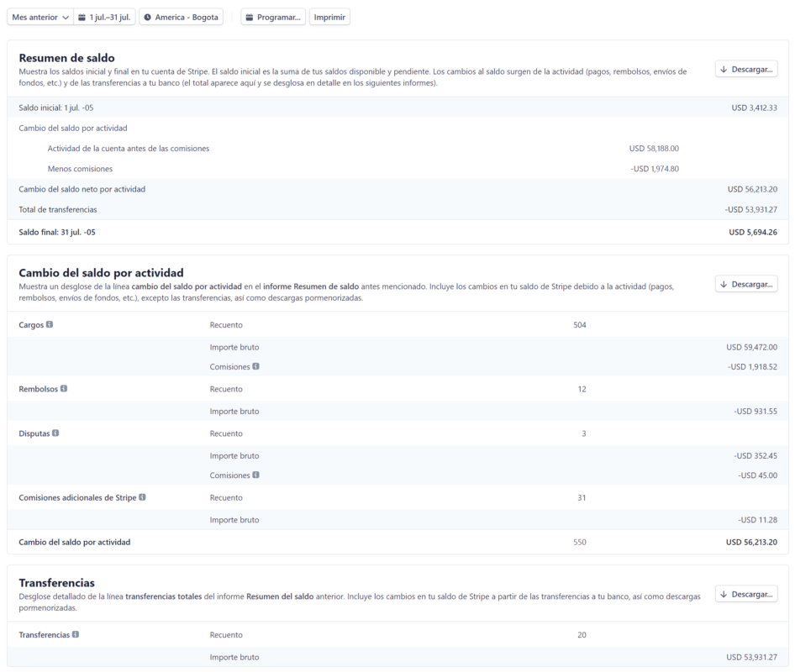Click the Programar... button
This screenshot has height=672, width=795.
(x=273, y=17)
